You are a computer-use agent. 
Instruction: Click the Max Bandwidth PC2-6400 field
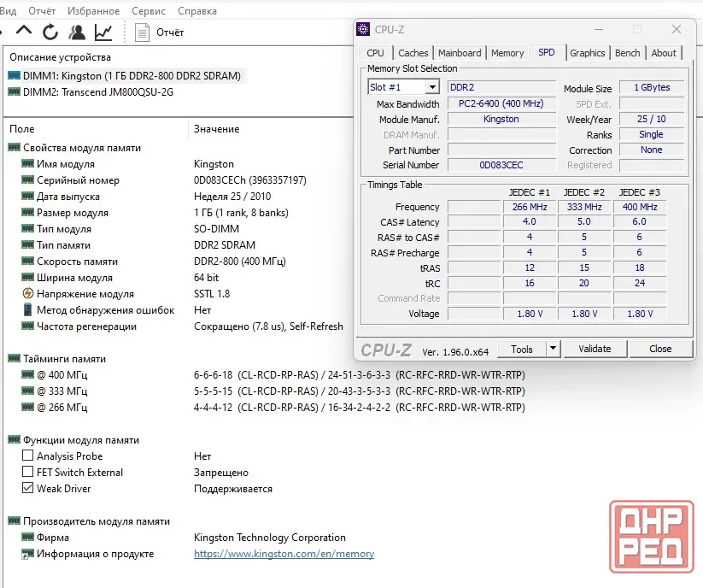tap(501, 103)
